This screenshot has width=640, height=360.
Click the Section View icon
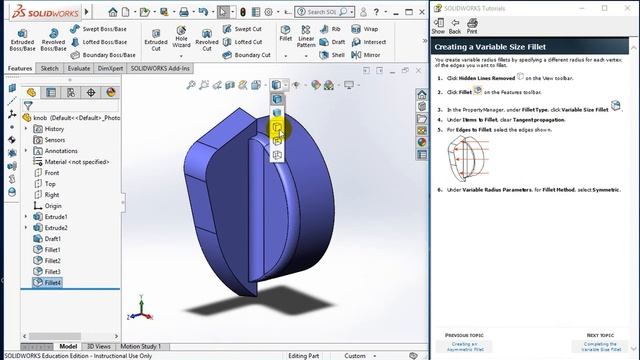[x=230, y=85]
